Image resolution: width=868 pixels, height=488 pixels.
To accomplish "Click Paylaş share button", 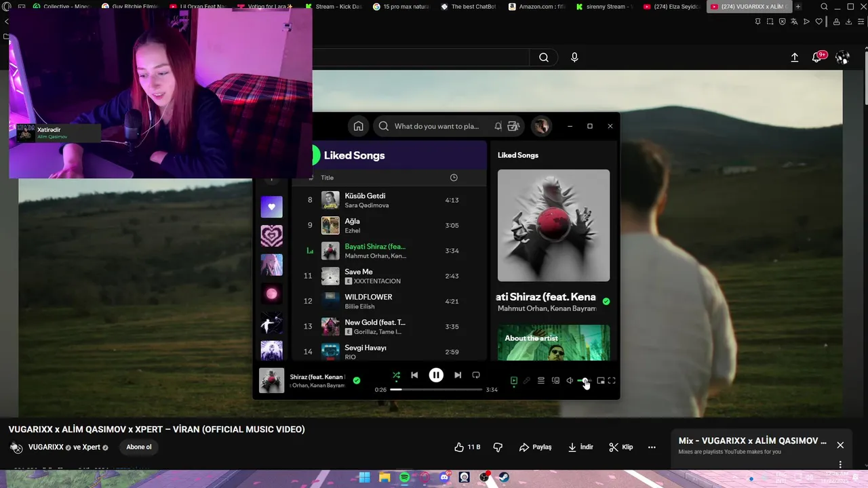I will (535, 447).
